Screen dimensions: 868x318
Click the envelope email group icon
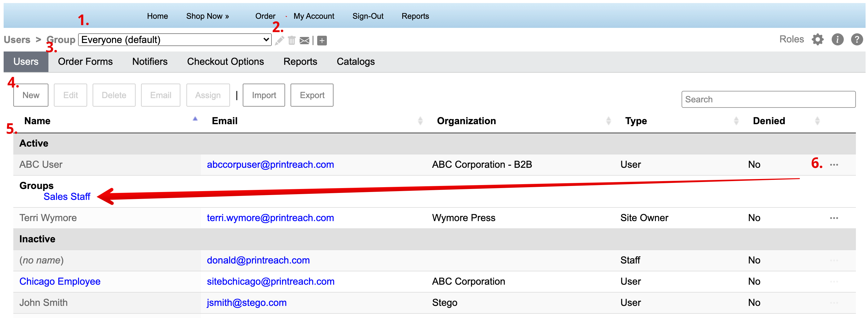(304, 41)
